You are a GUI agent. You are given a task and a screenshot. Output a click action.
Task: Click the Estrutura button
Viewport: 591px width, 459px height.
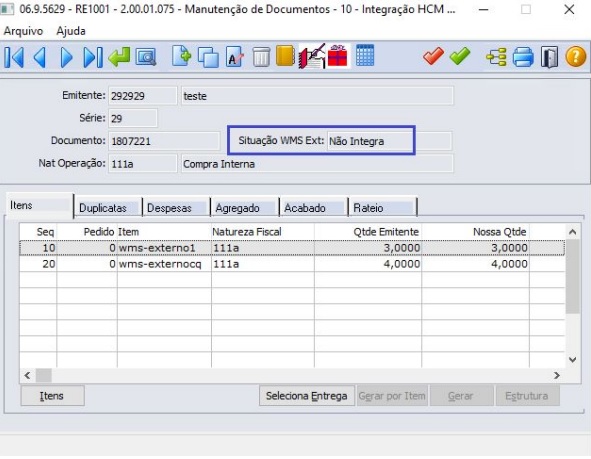coord(527,396)
